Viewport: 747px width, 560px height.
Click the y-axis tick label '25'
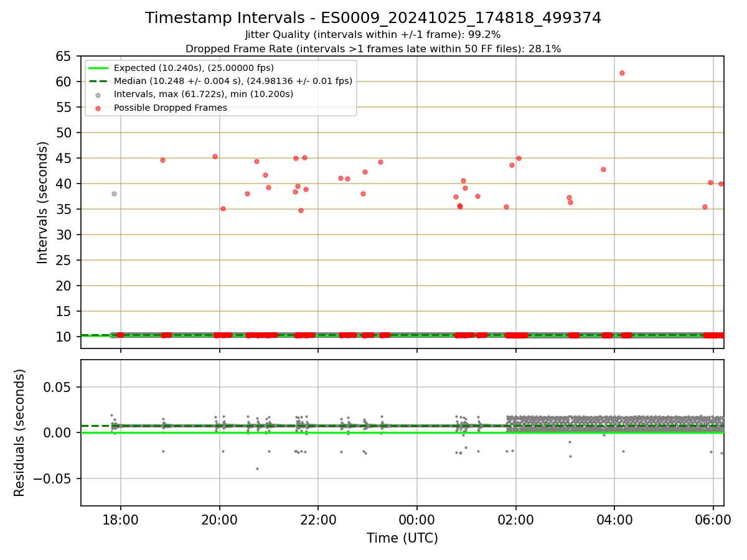pyautogui.click(x=64, y=260)
